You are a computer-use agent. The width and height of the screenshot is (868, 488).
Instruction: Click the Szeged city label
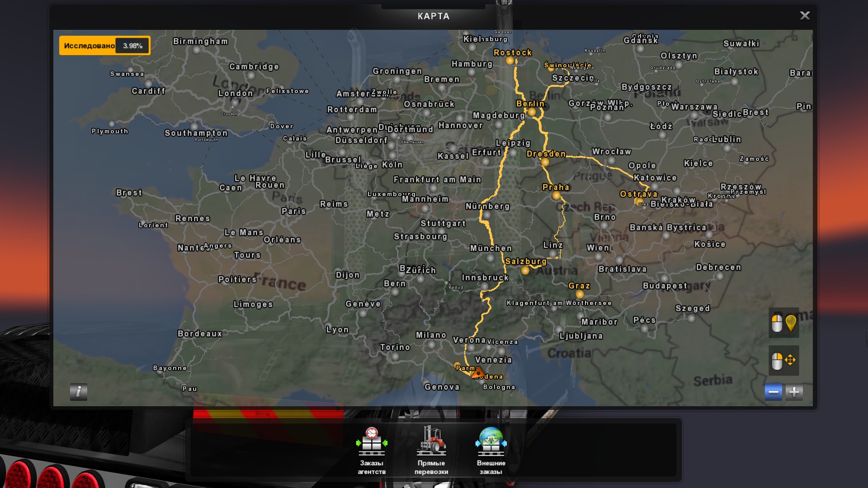pos(693,309)
